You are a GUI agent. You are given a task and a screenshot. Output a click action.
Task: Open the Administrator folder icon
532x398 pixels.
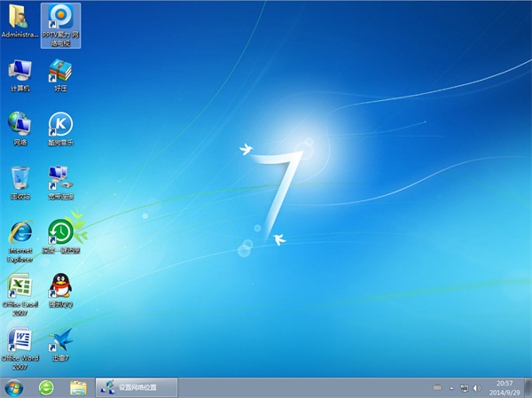[20, 21]
